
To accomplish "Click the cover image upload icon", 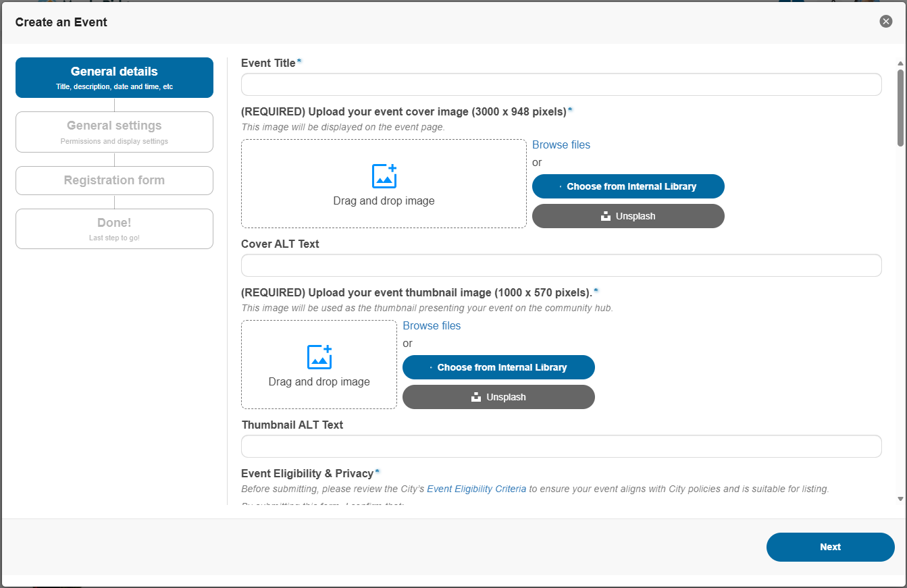I will click(384, 176).
